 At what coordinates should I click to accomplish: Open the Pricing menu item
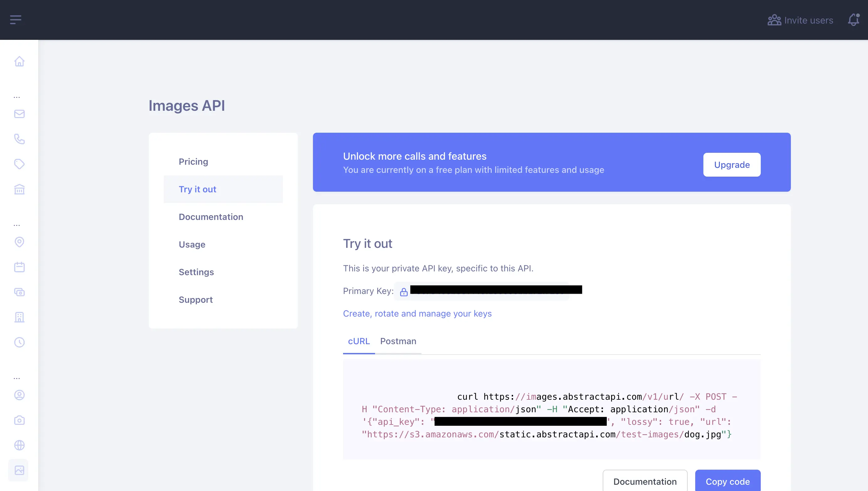[193, 162]
